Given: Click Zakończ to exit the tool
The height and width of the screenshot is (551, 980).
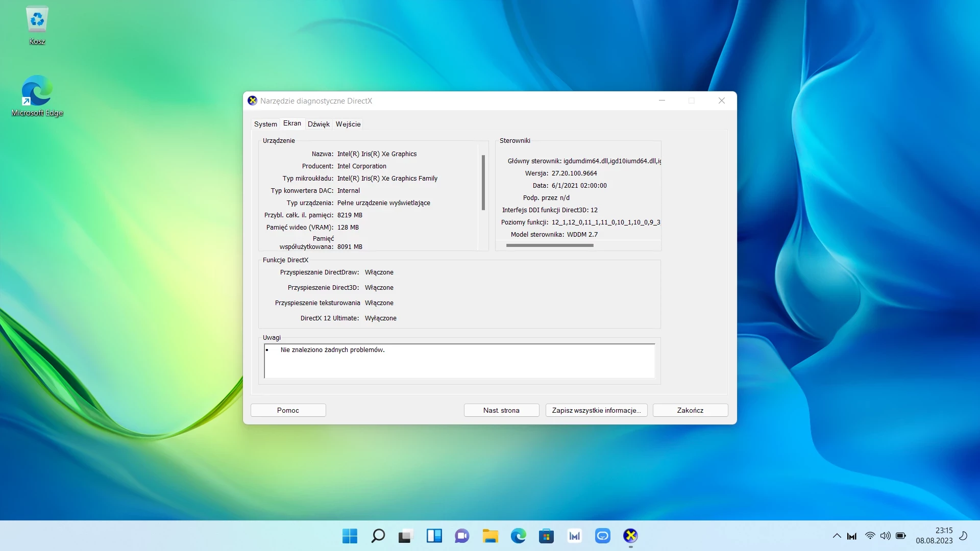Looking at the screenshot, I should tap(690, 410).
